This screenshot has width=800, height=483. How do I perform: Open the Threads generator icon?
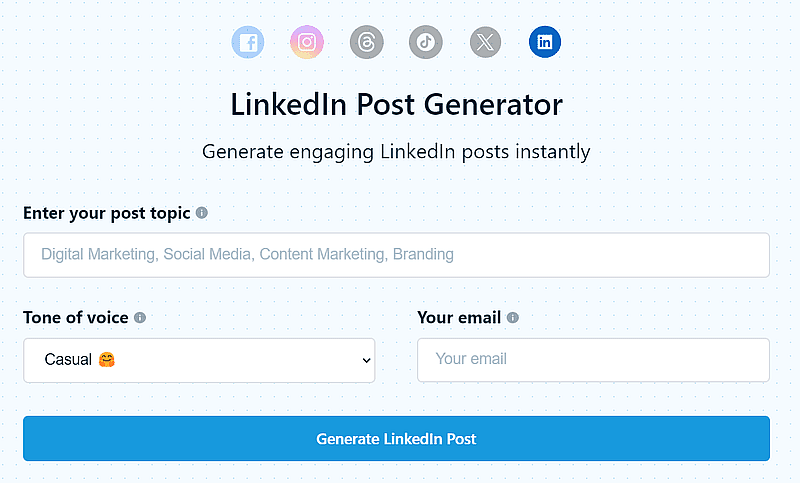tap(366, 42)
